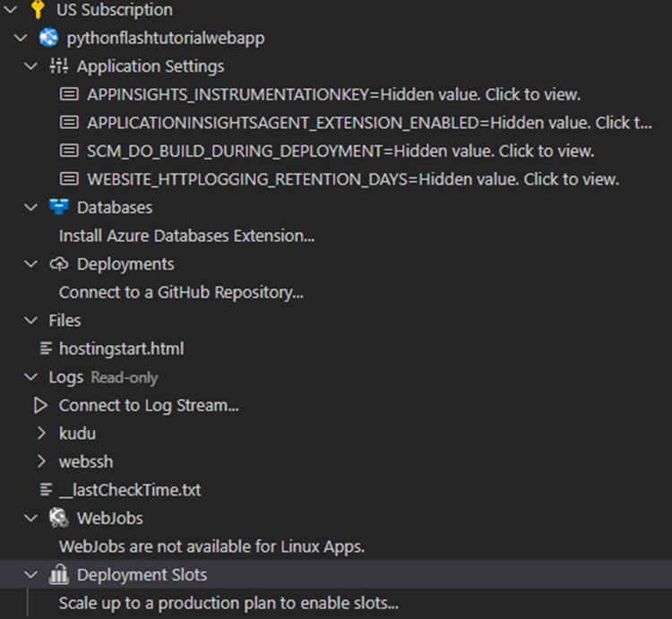This screenshot has width=672, height=619.
Task: Collapse the Databases section
Action: click(30, 207)
